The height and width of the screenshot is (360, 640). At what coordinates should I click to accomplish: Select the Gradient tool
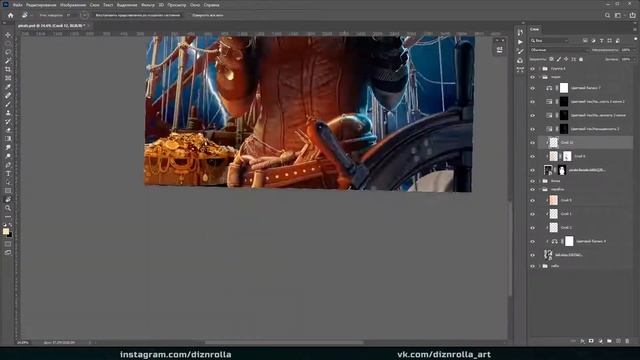[8, 139]
